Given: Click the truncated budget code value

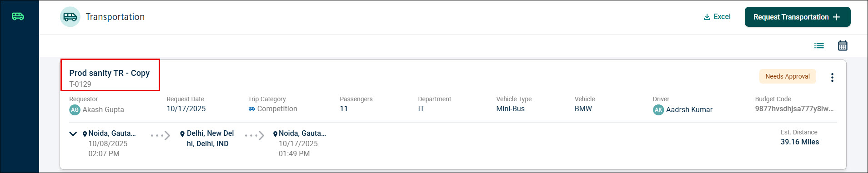Looking at the screenshot, I should point(794,109).
